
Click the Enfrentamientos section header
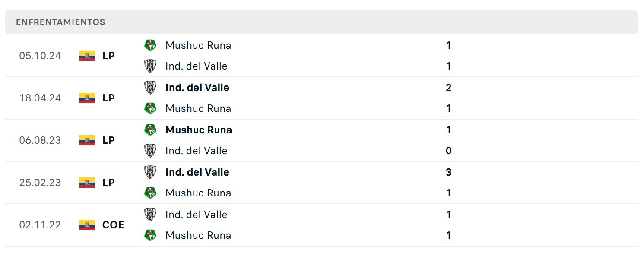322,22
